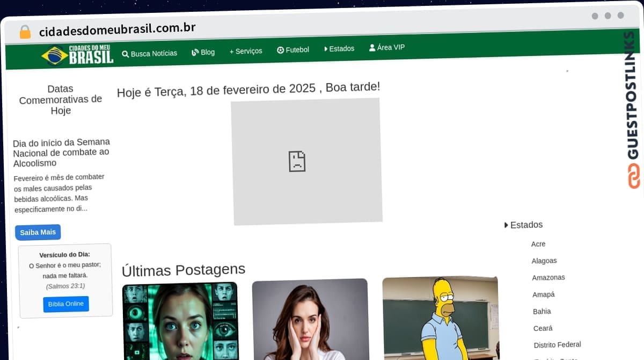Select Acre in the states list
644x360 pixels.
pyautogui.click(x=538, y=244)
